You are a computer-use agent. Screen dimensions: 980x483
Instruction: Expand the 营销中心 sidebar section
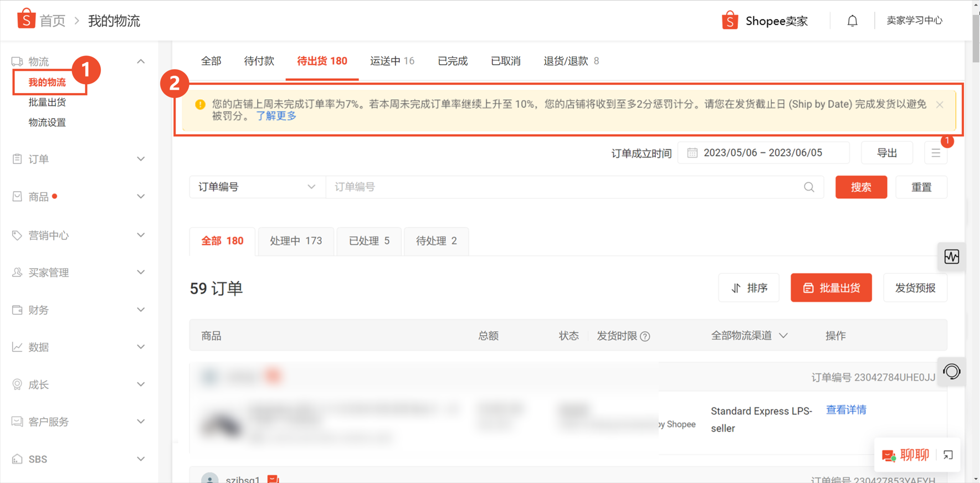[141, 235]
